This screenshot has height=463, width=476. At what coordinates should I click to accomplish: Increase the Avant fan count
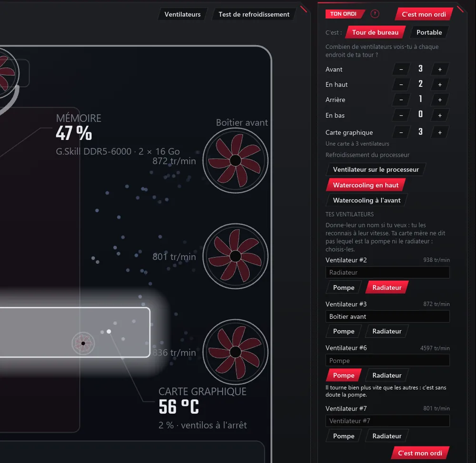coord(439,69)
